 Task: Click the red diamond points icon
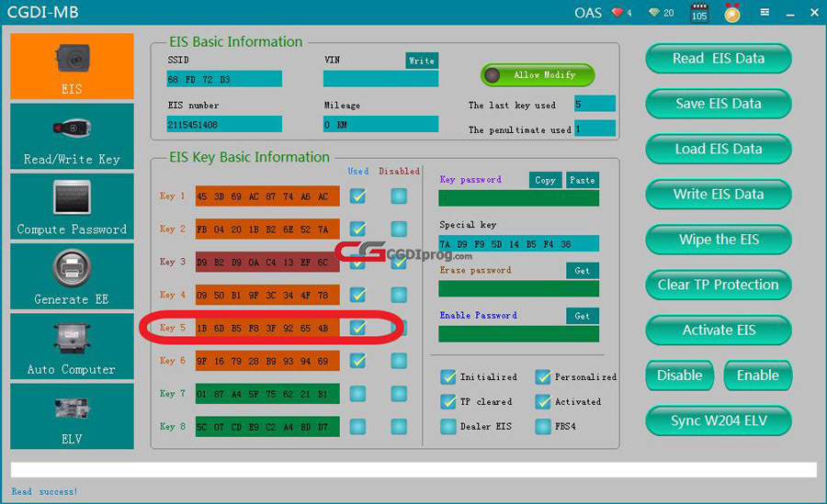point(617,12)
